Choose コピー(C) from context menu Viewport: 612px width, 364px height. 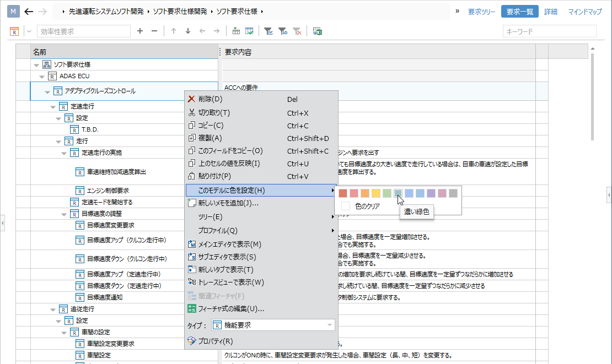click(261, 126)
